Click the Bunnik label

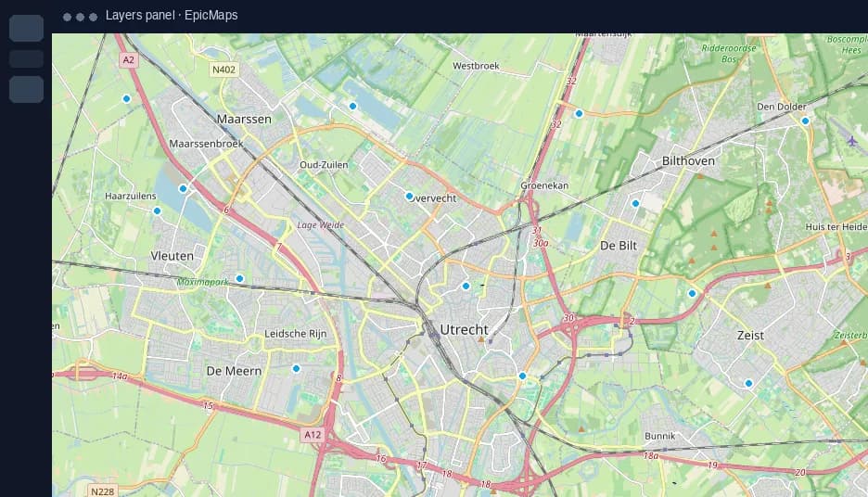coord(660,436)
